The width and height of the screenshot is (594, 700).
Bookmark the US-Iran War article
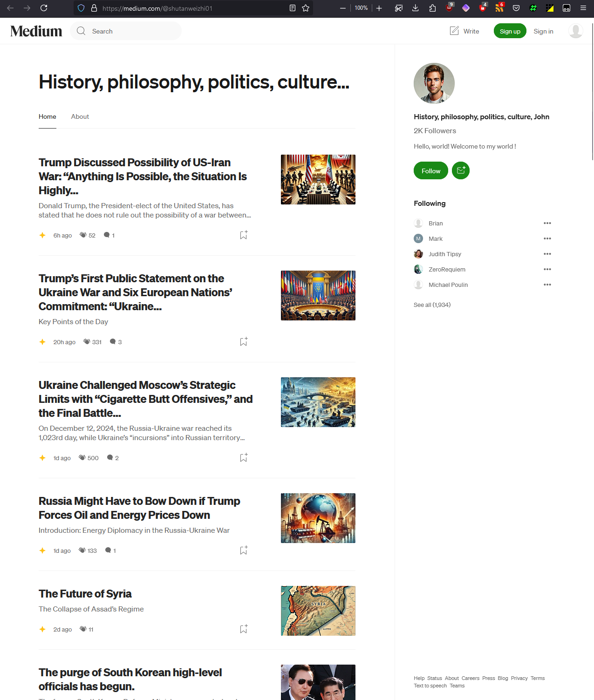coord(244,235)
